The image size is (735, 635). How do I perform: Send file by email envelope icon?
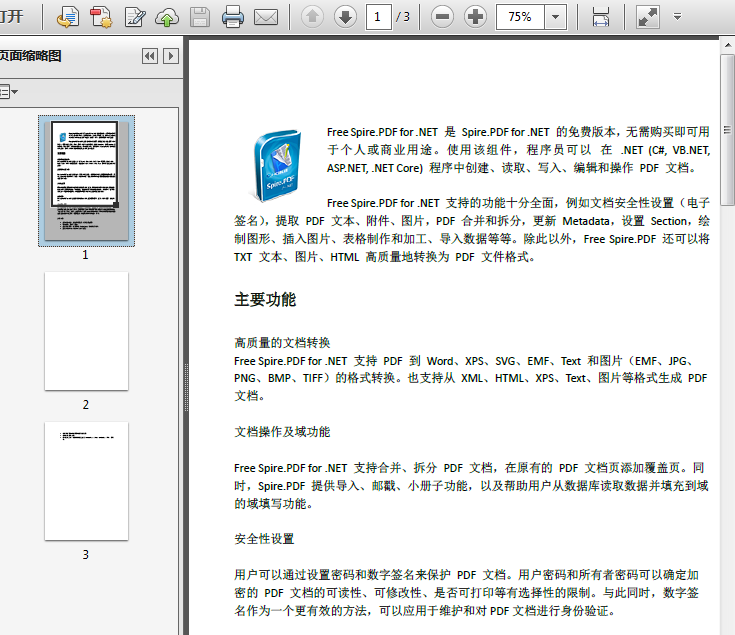point(266,17)
